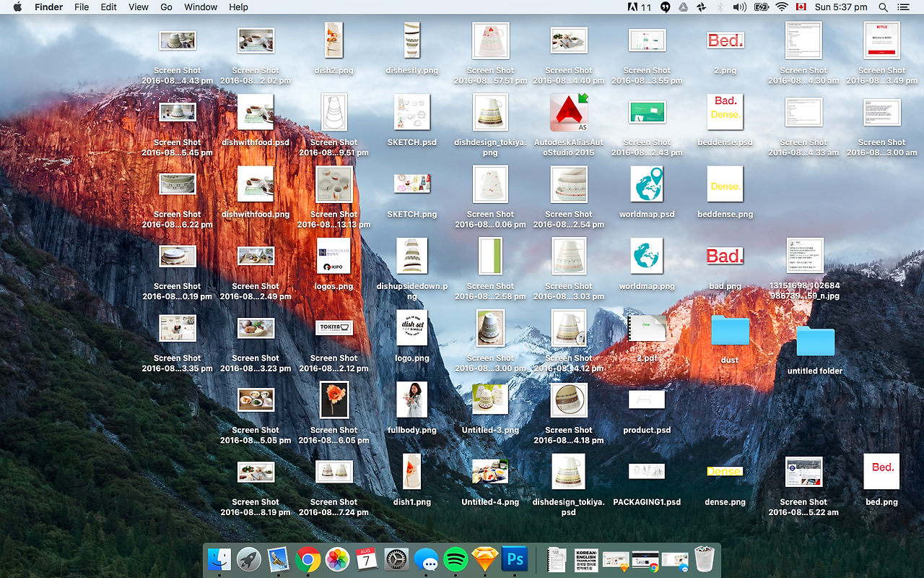Open Notification Center from the menu bar
The width and height of the screenshot is (924, 578).
coord(903,7)
